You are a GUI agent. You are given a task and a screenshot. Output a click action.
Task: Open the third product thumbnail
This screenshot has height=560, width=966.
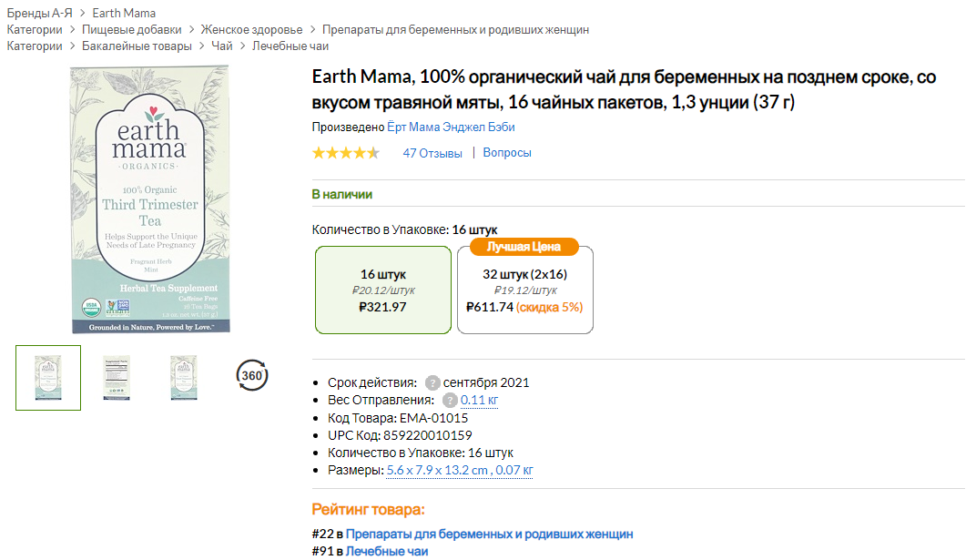click(x=183, y=377)
